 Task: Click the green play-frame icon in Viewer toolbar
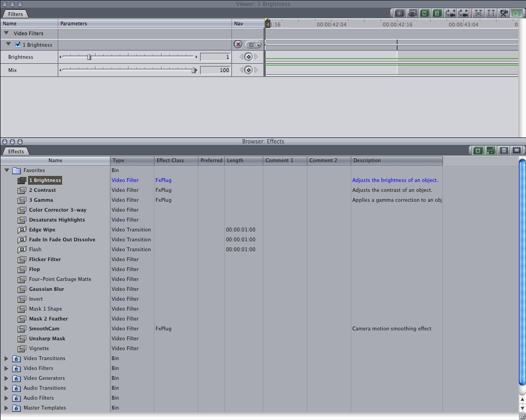point(516,13)
